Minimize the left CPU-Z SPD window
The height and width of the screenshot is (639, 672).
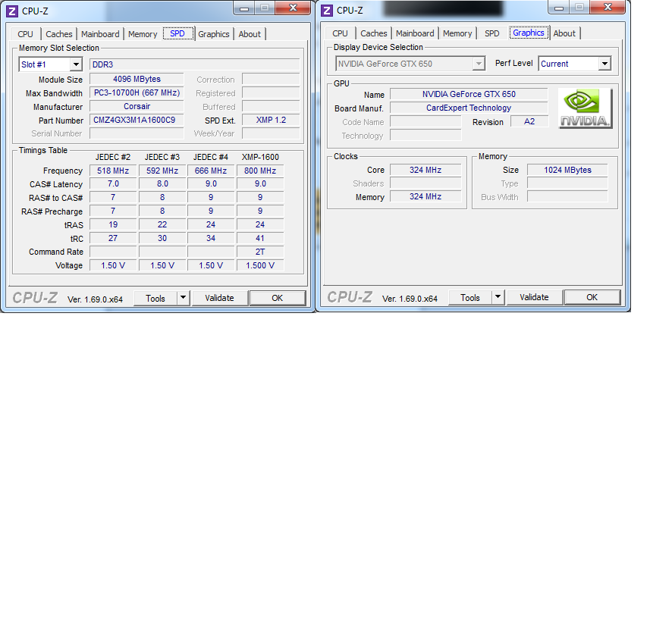pos(244,8)
